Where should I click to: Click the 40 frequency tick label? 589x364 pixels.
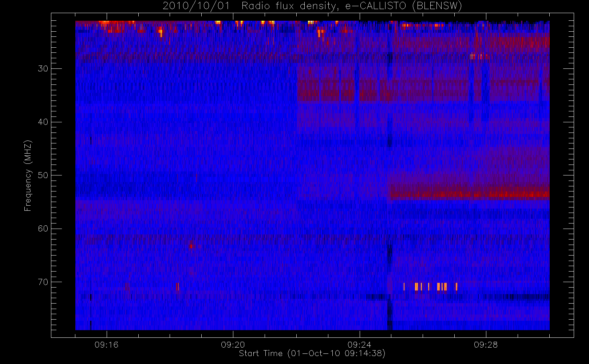(x=43, y=122)
